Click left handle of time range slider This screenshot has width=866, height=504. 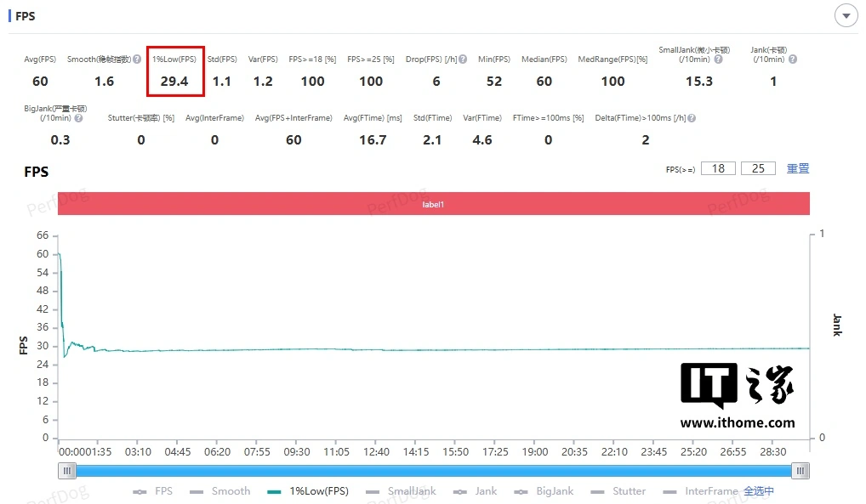tap(66, 470)
